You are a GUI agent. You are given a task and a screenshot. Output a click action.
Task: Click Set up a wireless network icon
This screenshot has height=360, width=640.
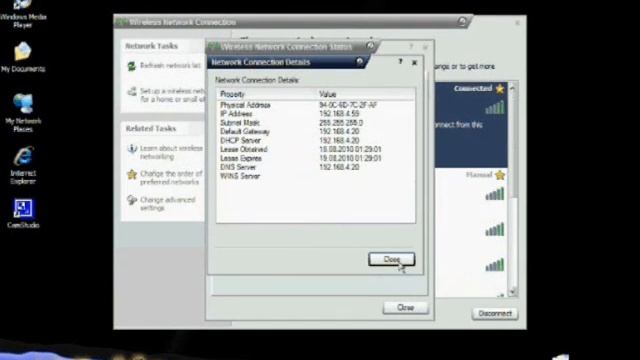pyautogui.click(x=132, y=92)
